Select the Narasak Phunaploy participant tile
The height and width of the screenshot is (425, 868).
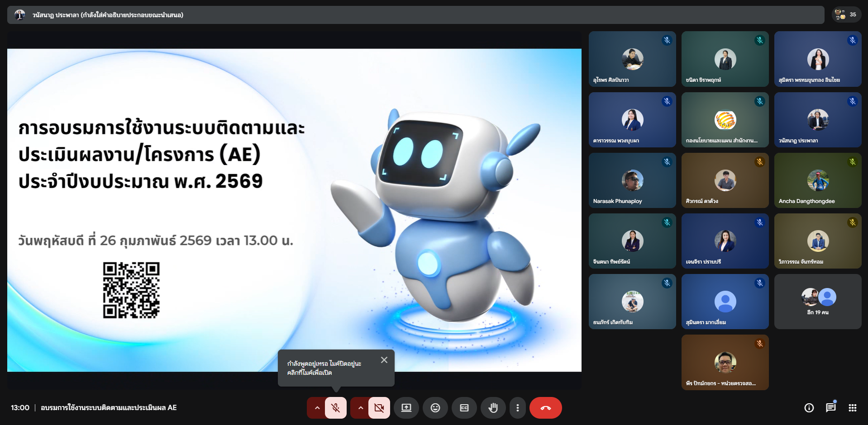click(632, 180)
